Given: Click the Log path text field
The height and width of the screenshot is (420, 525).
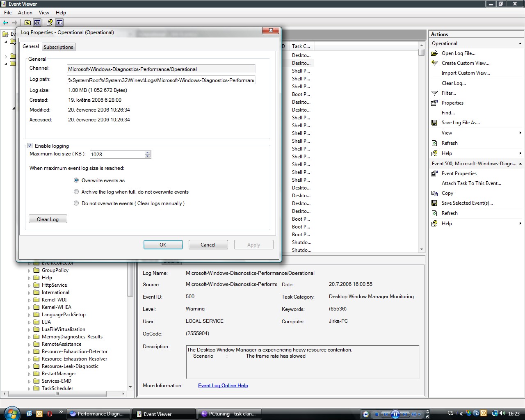Looking at the screenshot, I should point(161,80).
